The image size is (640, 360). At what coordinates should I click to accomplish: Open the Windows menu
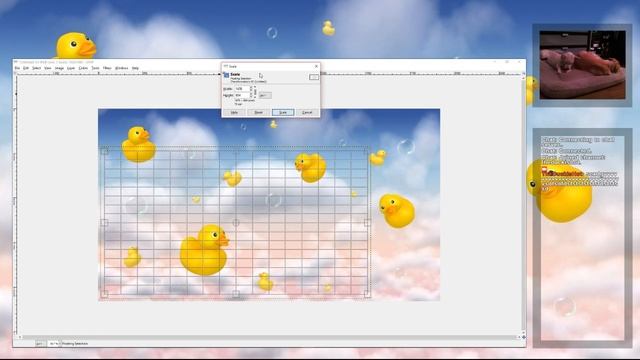click(x=121, y=68)
